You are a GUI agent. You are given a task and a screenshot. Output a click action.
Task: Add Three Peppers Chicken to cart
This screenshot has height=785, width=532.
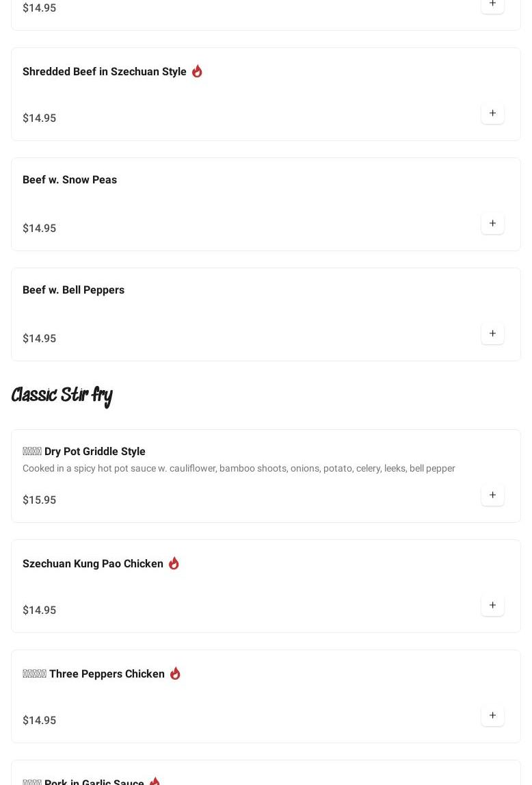[492, 716]
